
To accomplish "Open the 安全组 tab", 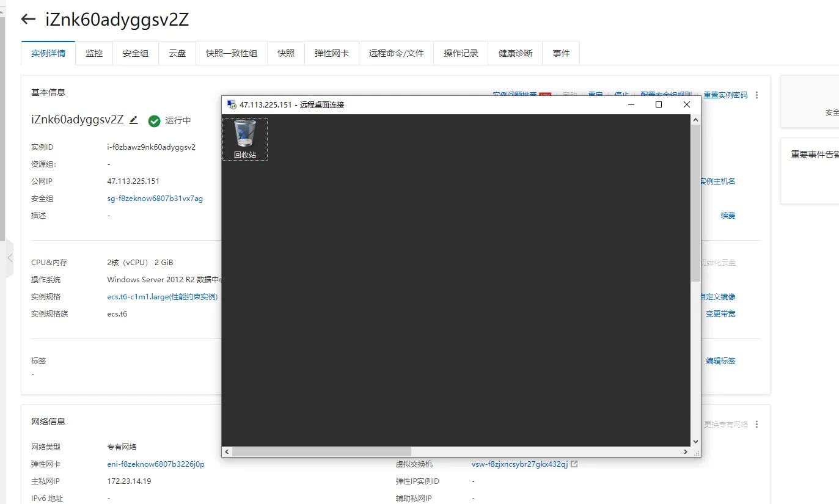I will (x=136, y=53).
